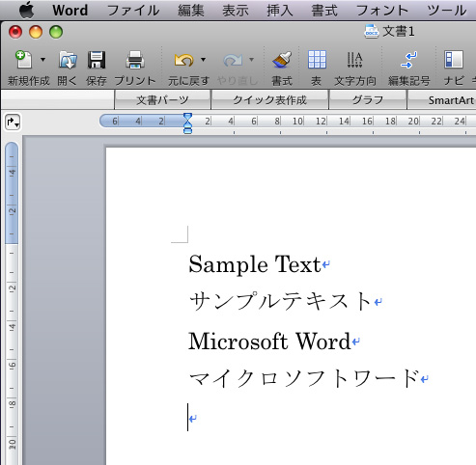This screenshot has height=465, width=476.
Task: Open the グラフ gallery tab
Action: click(368, 100)
